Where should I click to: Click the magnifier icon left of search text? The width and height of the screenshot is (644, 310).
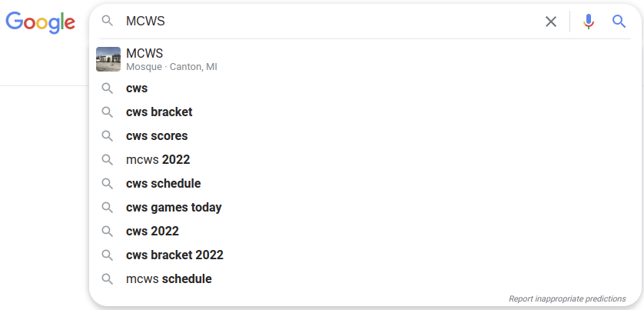(x=108, y=22)
